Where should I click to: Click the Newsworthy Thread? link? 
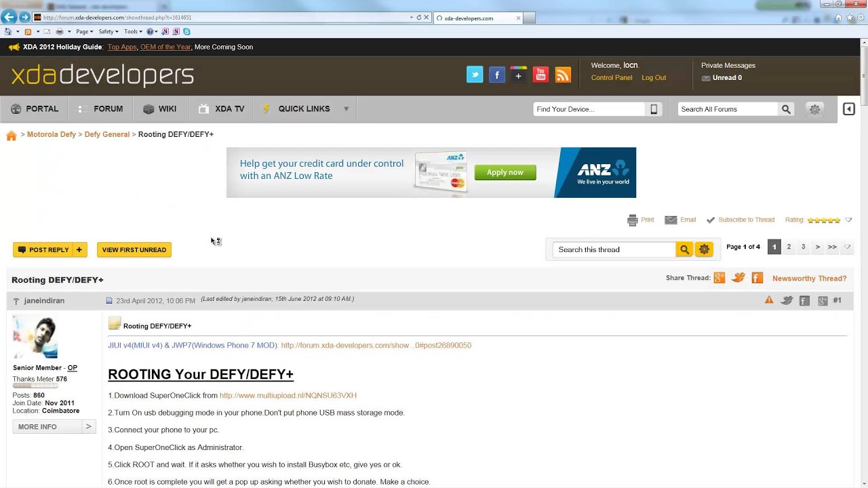click(809, 279)
